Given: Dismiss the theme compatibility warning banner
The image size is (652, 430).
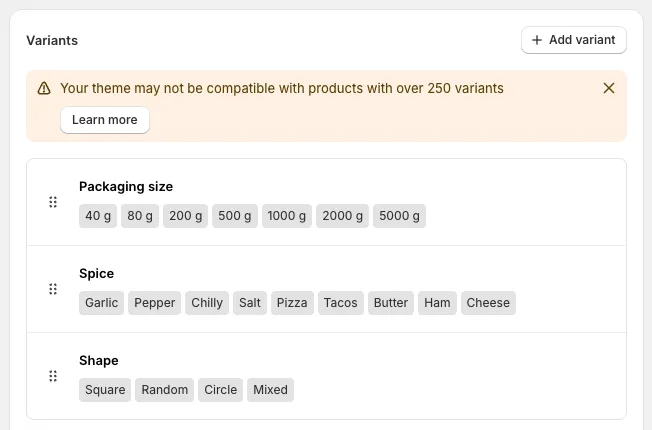Looking at the screenshot, I should pos(609,88).
